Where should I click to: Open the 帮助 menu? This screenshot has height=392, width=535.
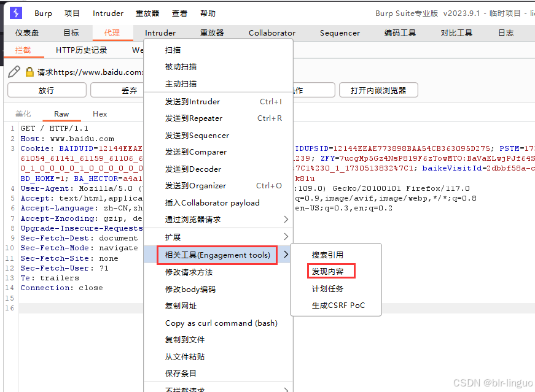208,13
